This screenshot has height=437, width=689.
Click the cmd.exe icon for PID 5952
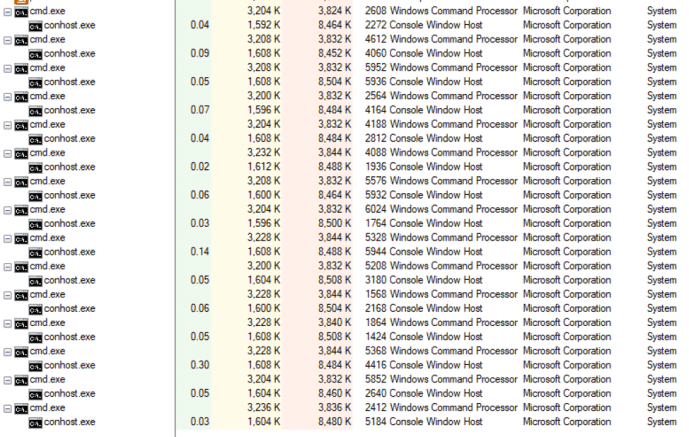pyautogui.click(x=21, y=67)
